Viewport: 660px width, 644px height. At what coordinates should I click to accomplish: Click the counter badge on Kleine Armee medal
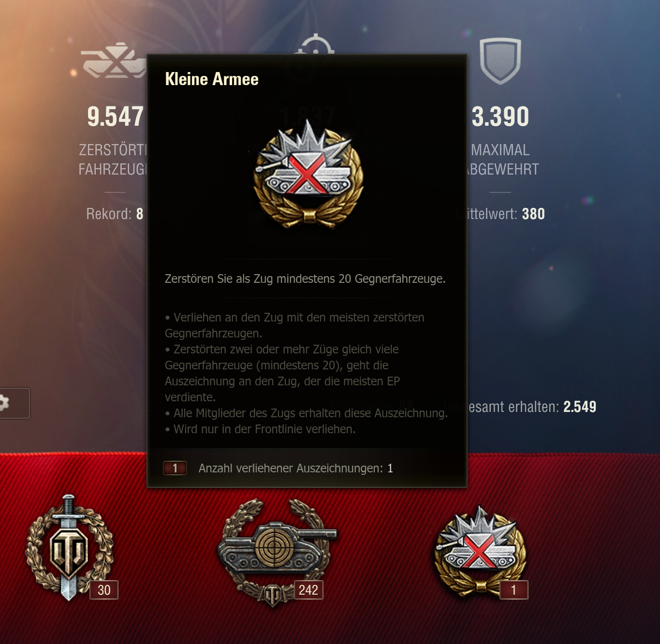513,590
